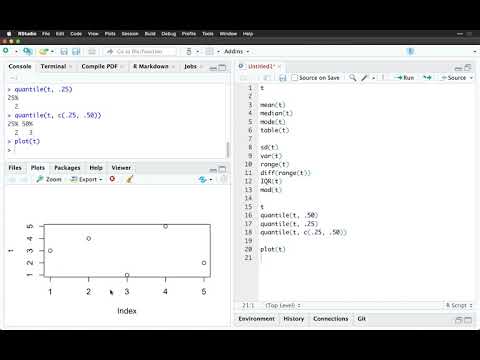Viewport: 480px width, 360px height.
Task: Open the dropdown beside refresh plot icon
Action: (211, 180)
